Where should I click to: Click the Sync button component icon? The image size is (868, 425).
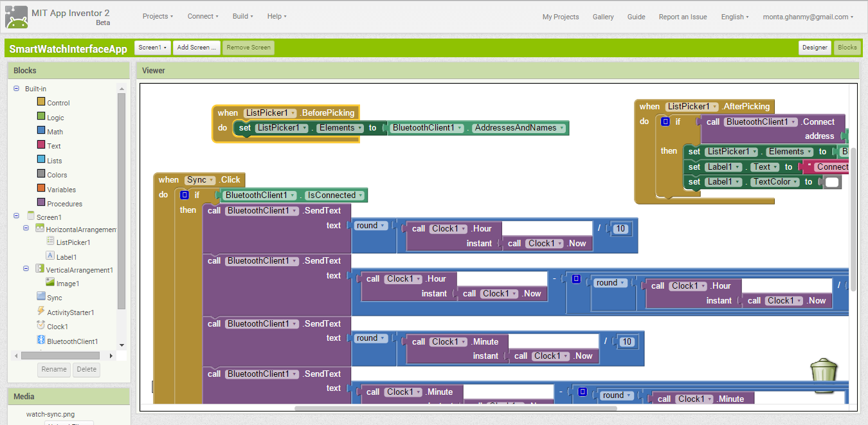coord(41,296)
